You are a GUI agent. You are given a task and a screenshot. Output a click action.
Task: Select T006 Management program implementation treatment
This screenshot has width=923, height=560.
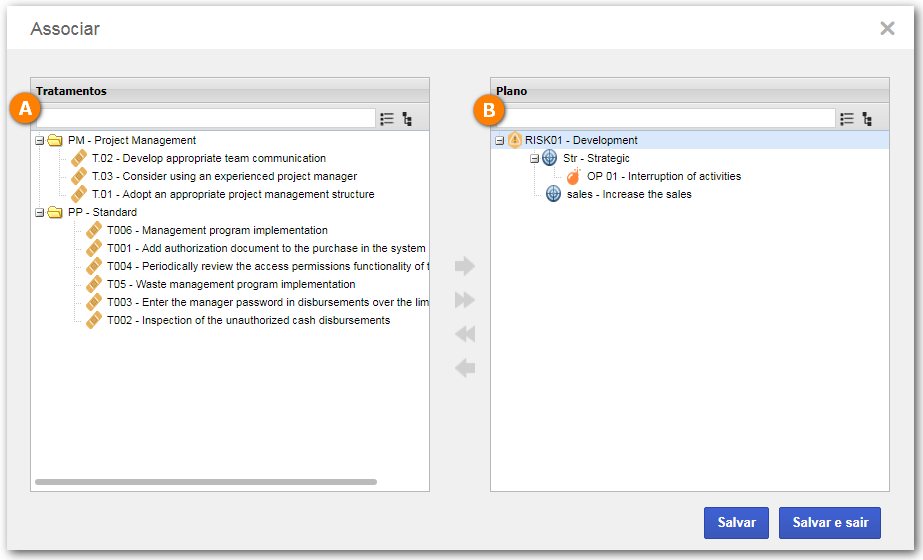[217, 230]
